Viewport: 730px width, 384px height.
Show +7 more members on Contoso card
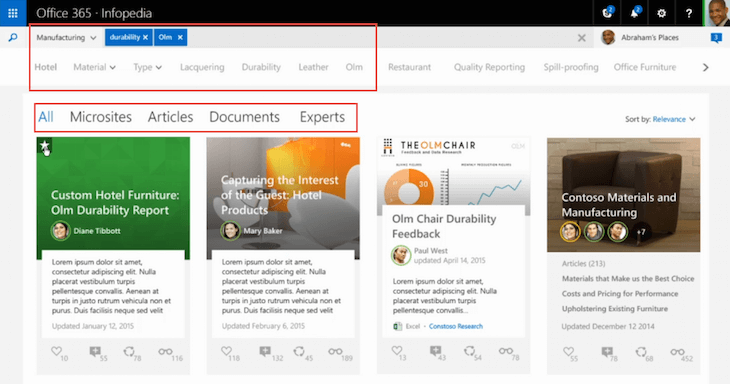(641, 232)
